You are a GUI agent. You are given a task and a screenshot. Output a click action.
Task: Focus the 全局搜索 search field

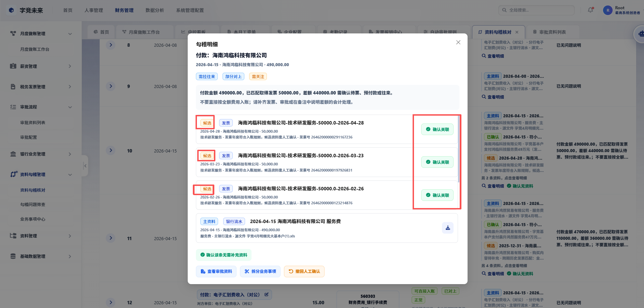point(536,10)
